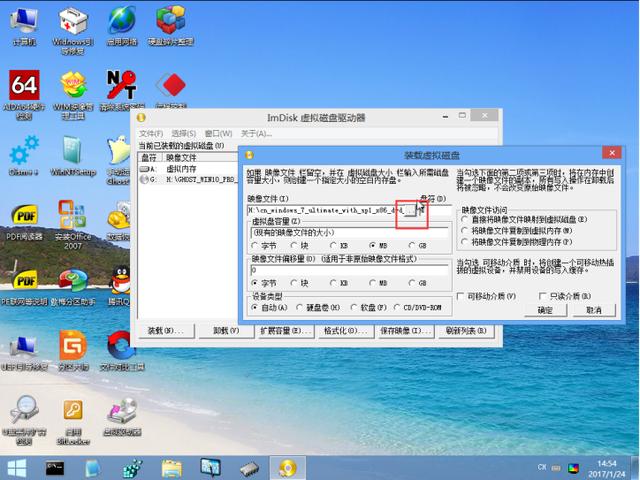
Task: Click the 确定 button in mount dialog
Action: pyautogui.click(x=545, y=310)
